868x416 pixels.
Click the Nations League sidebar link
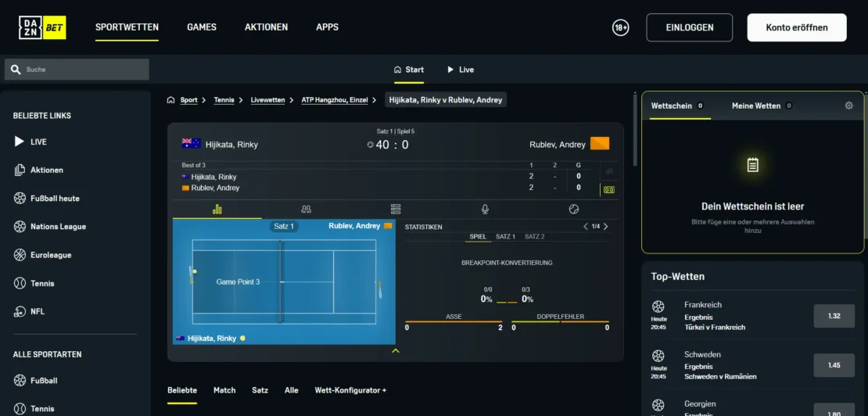[58, 226]
